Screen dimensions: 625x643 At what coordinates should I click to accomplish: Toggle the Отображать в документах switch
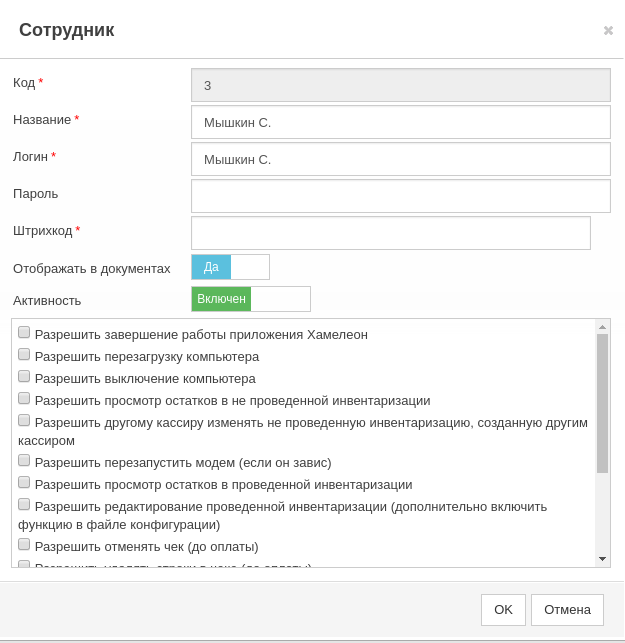point(230,267)
